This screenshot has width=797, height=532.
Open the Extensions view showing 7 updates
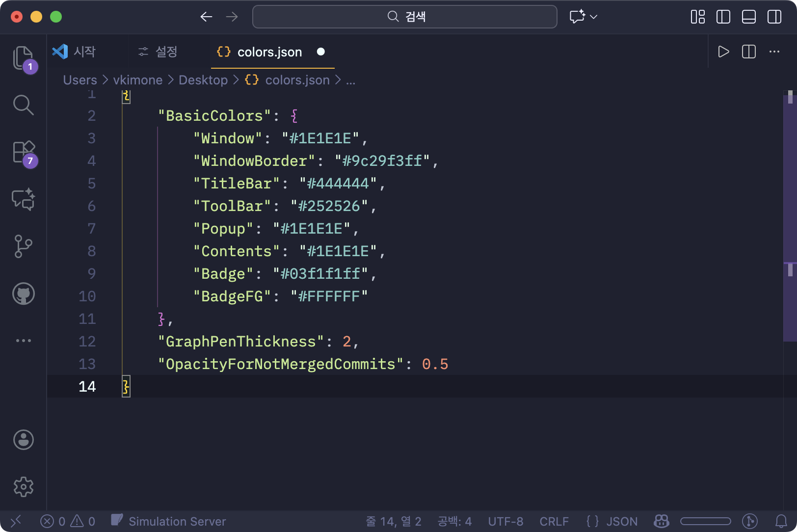point(23,152)
